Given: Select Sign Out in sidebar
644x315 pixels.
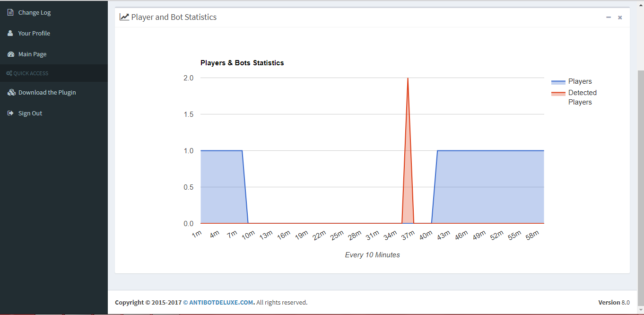Looking at the screenshot, I should click(54, 113).
